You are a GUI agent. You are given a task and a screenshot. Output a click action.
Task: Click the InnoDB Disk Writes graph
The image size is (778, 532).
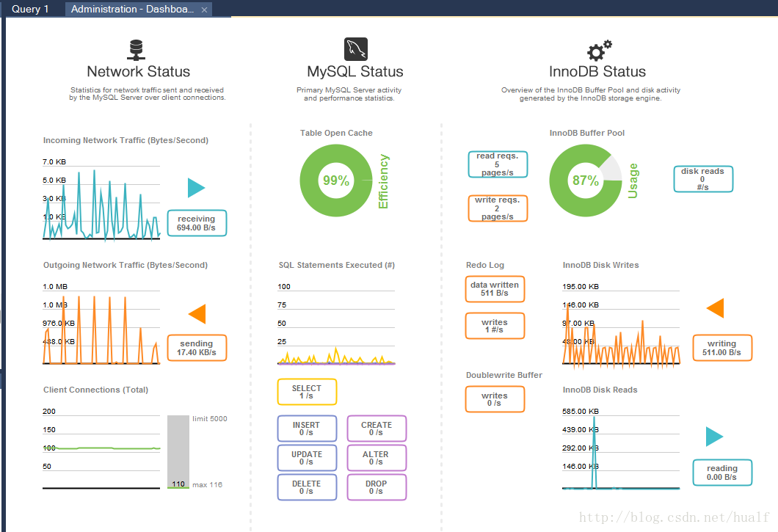[621, 325]
